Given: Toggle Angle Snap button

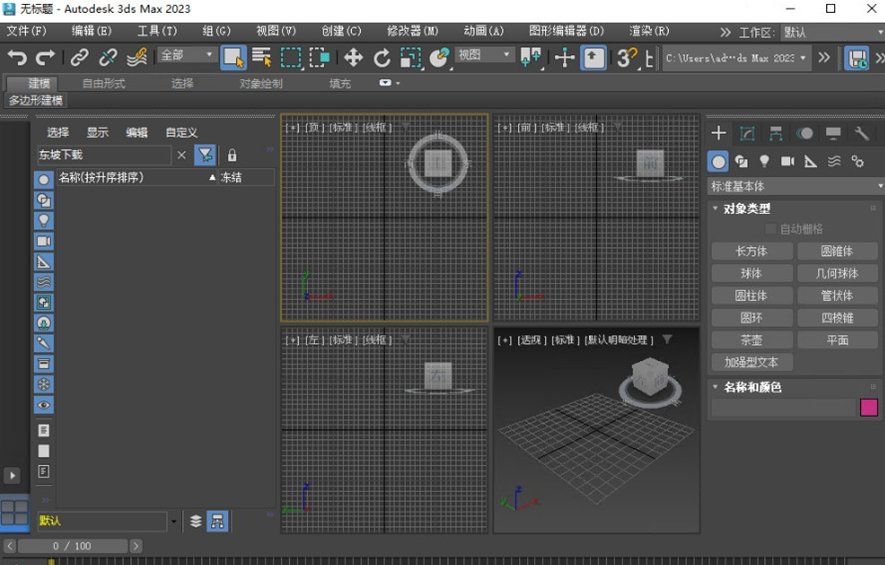Looking at the screenshot, I should click(x=649, y=58).
